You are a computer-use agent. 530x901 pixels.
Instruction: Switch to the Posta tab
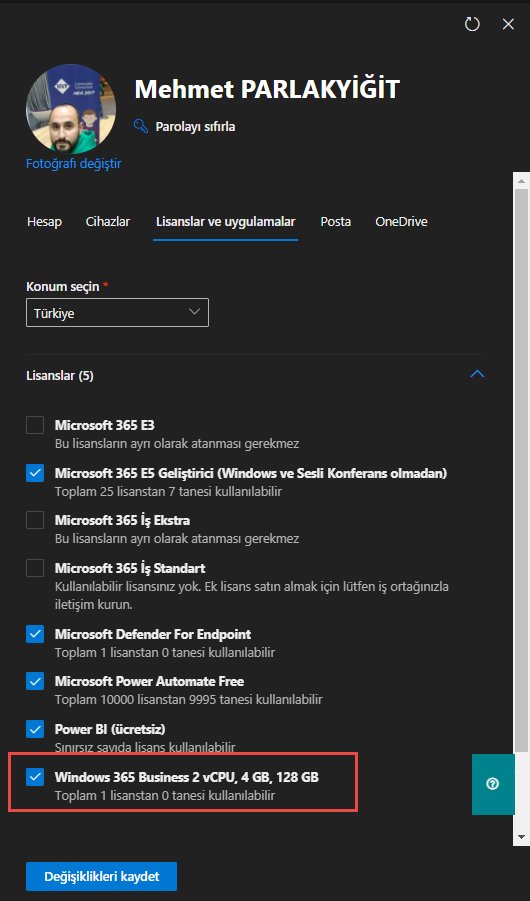click(336, 222)
